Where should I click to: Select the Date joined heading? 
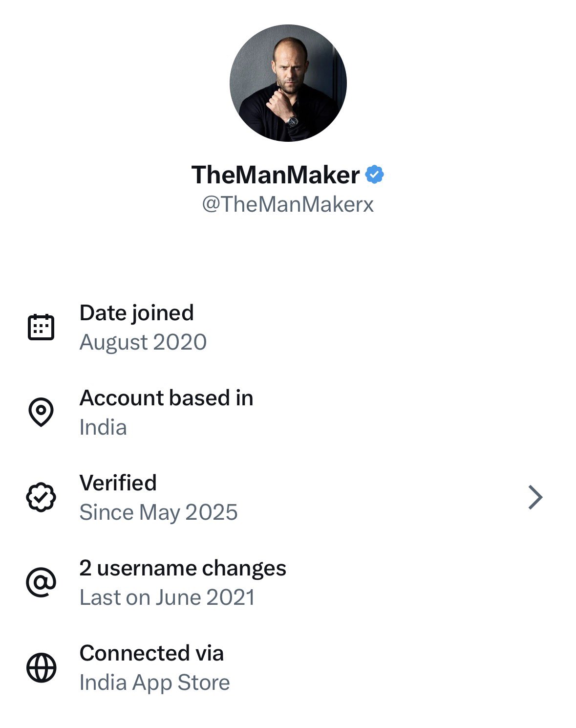137,313
